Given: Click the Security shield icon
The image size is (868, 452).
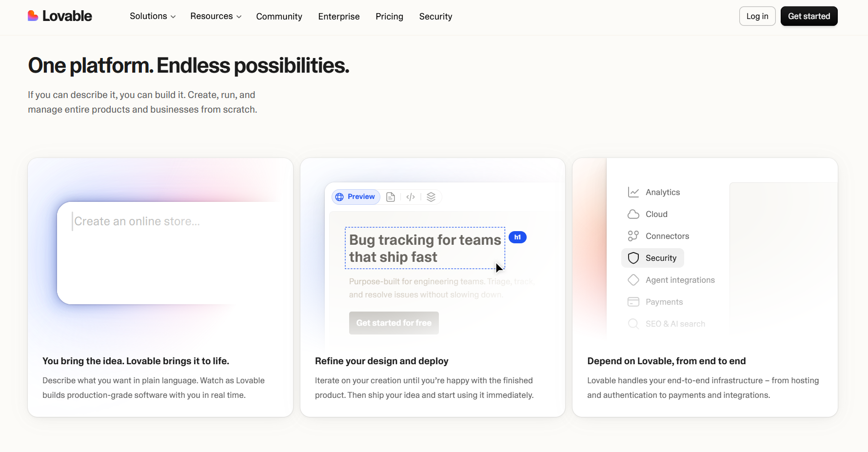Looking at the screenshot, I should [x=633, y=258].
